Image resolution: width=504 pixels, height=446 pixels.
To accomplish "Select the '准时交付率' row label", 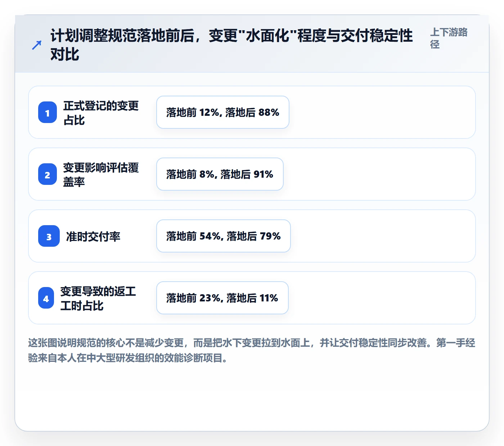I will pos(93,236).
